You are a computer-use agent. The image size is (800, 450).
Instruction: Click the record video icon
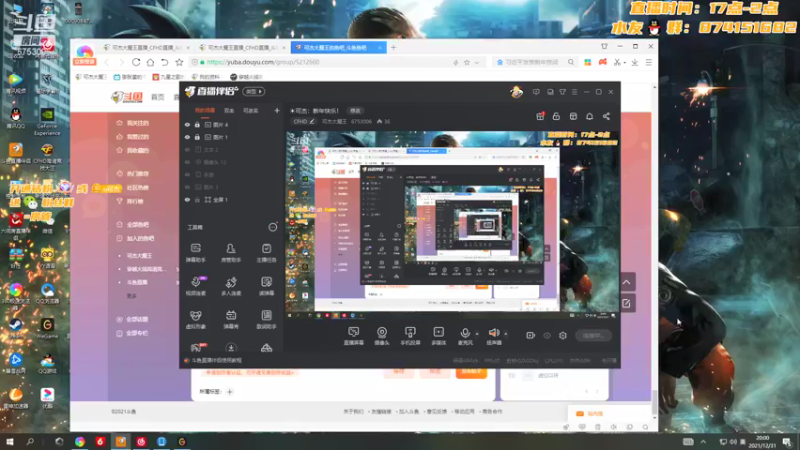click(531, 335)
